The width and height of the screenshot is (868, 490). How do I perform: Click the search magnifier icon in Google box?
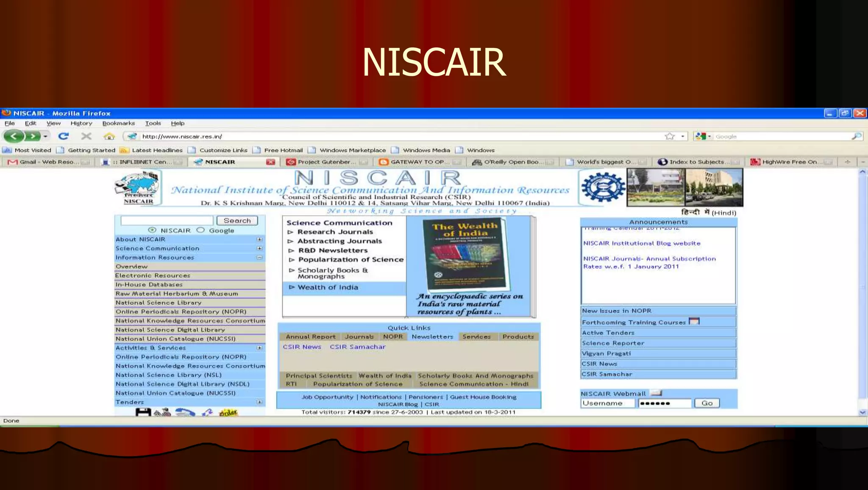point(857,136)
